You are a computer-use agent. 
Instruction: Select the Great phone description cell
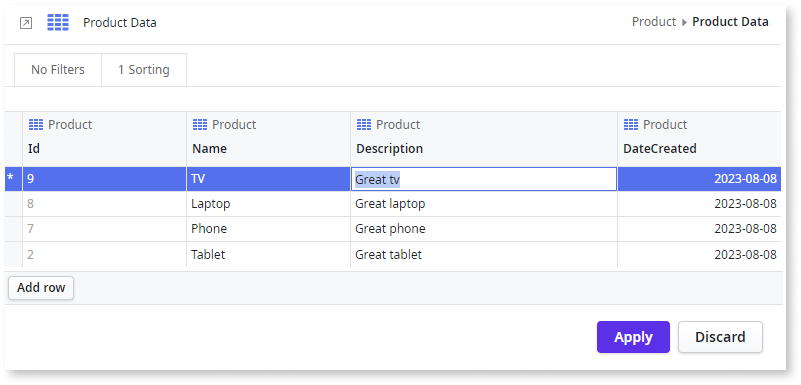(x=484, y=229)
